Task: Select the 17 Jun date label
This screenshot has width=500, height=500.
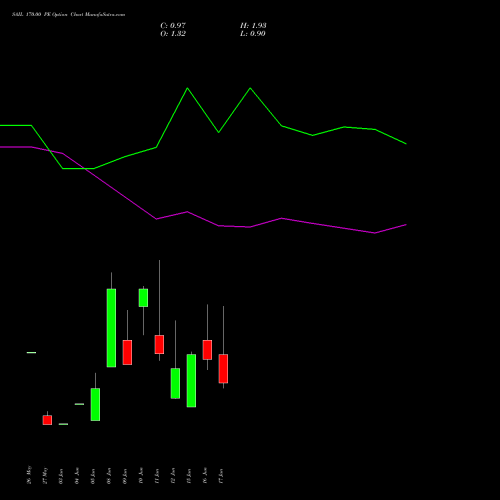Action: coord(221,476)
